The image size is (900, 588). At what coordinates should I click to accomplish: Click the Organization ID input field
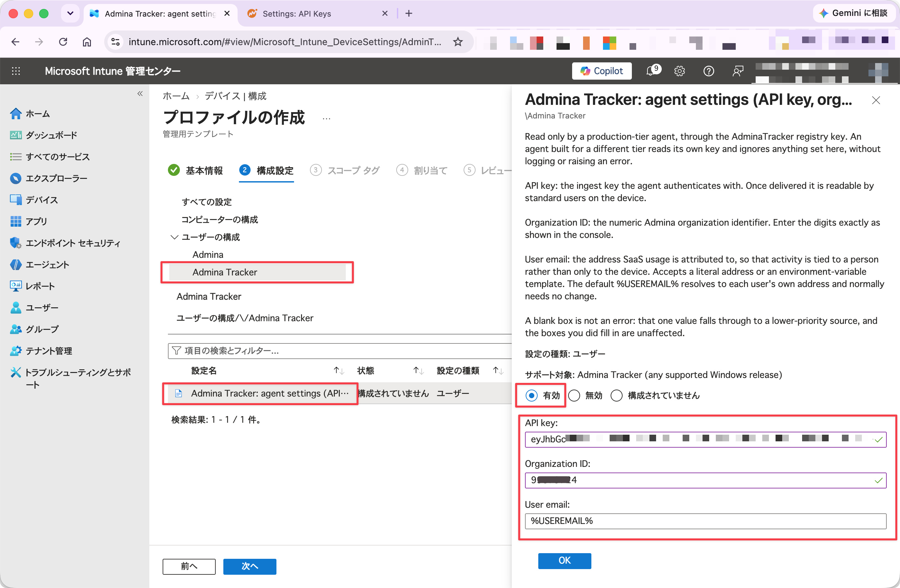pyautogui.click(x=705, y=480)
